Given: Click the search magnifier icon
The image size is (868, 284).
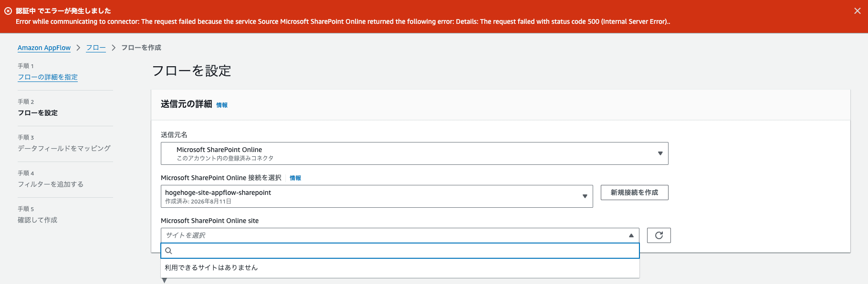Looking at the screenshot, I should (168, 251).
